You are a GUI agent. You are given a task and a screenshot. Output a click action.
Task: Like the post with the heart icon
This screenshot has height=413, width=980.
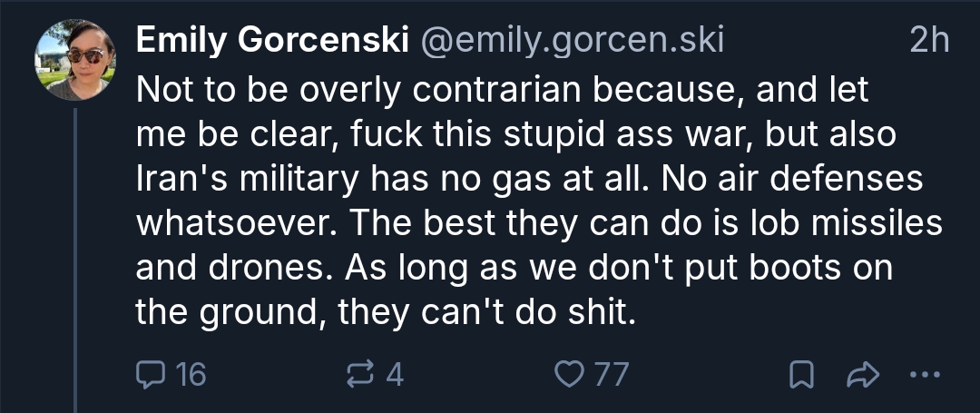point(568,374)
